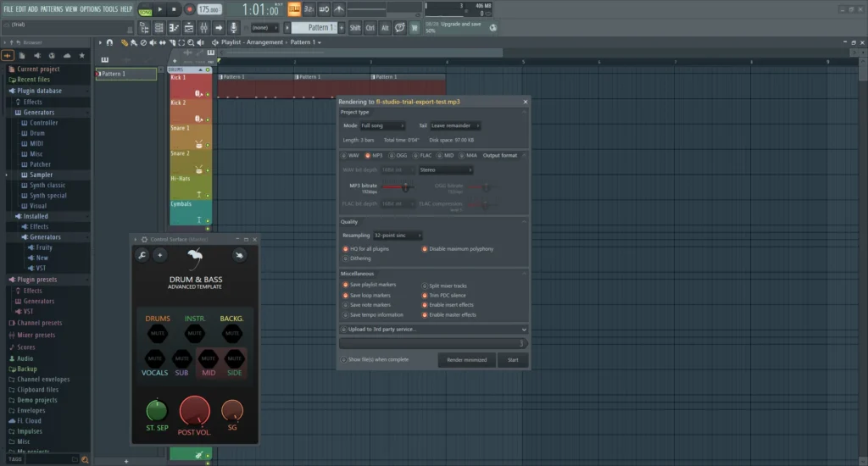This screenshot has height=466, width=868.
Task: Click the Render minimized button
Action: 467,360
